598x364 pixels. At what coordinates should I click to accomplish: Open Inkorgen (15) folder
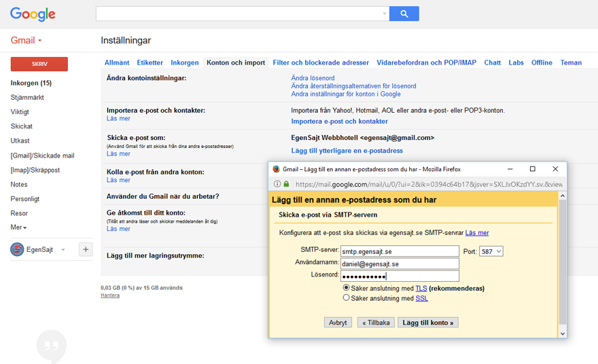[x=31, y=83]
